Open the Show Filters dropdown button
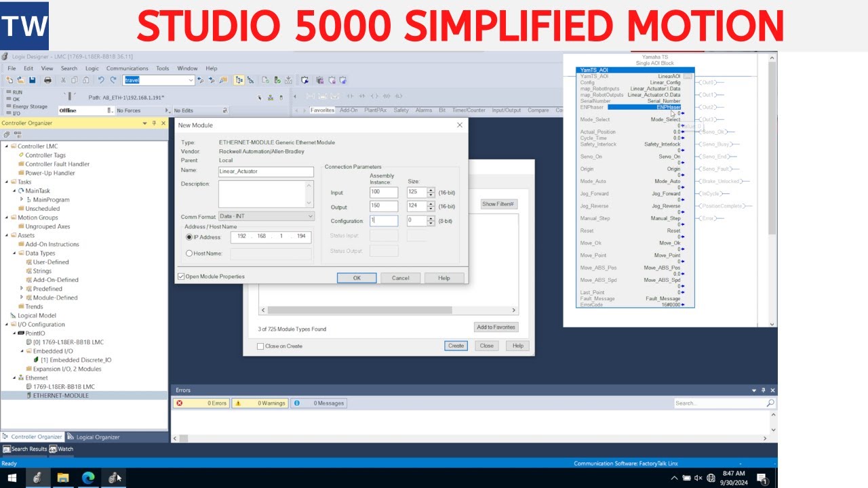The width and height of the screenshot is (868, 488). pyautogui.click(x=499, y=204)
